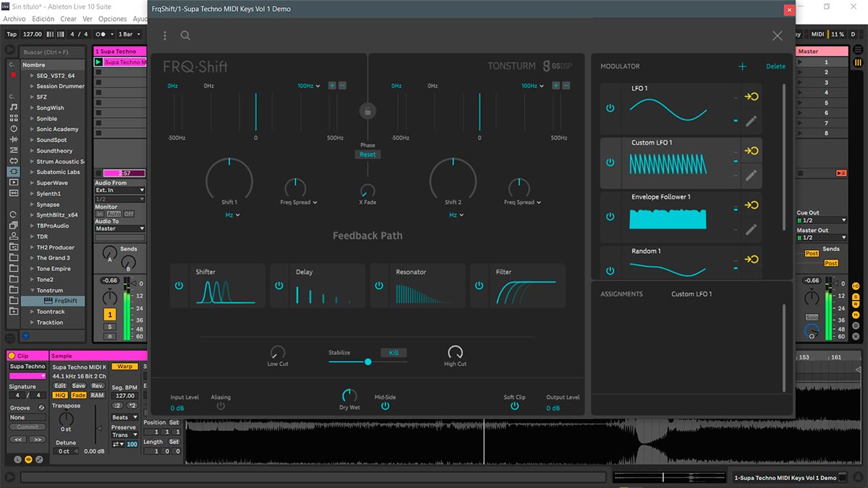Click the Phase Reset button
Screen dimensions: 868x488
(367, 154)
